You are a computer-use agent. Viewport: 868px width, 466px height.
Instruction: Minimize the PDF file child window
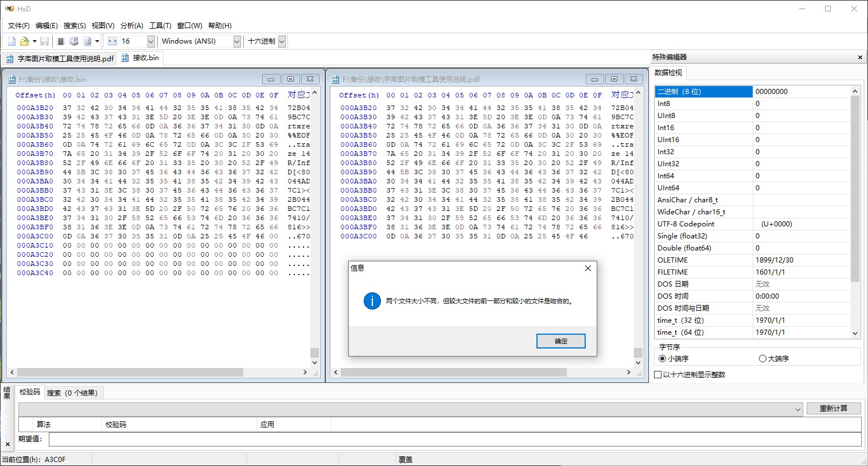coord(594,79)
